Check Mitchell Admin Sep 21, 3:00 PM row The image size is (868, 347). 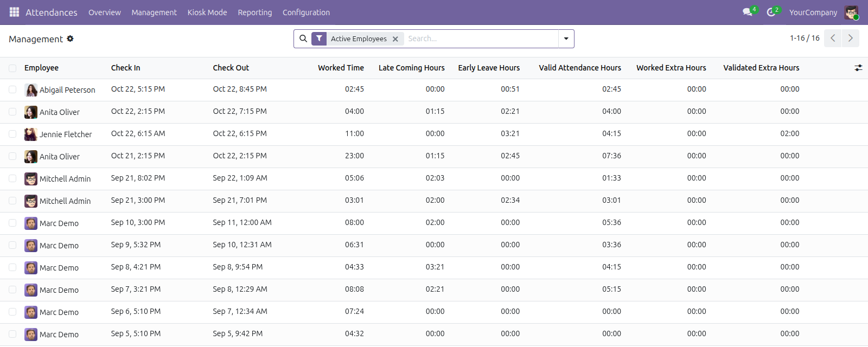pyautogui.click(x=12, y=201)
